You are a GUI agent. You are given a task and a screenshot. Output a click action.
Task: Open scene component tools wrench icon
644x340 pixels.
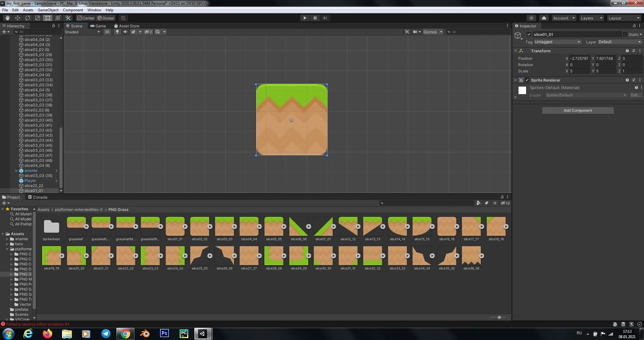tap(407, 32)
